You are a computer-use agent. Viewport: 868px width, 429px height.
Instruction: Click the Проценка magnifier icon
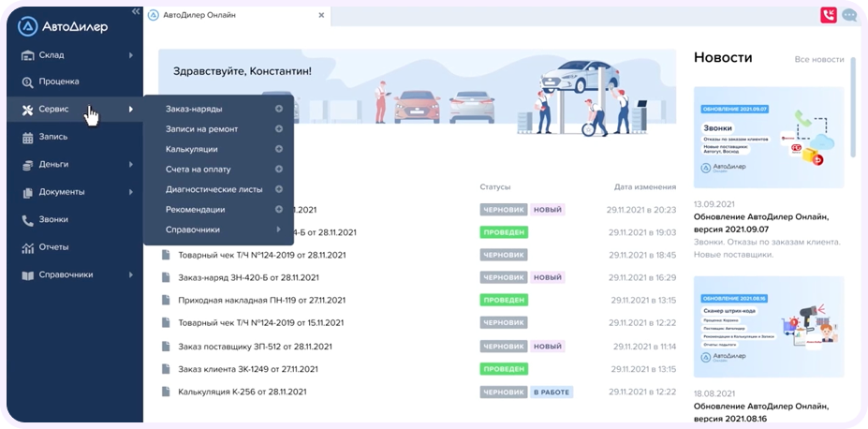point(28,81)
